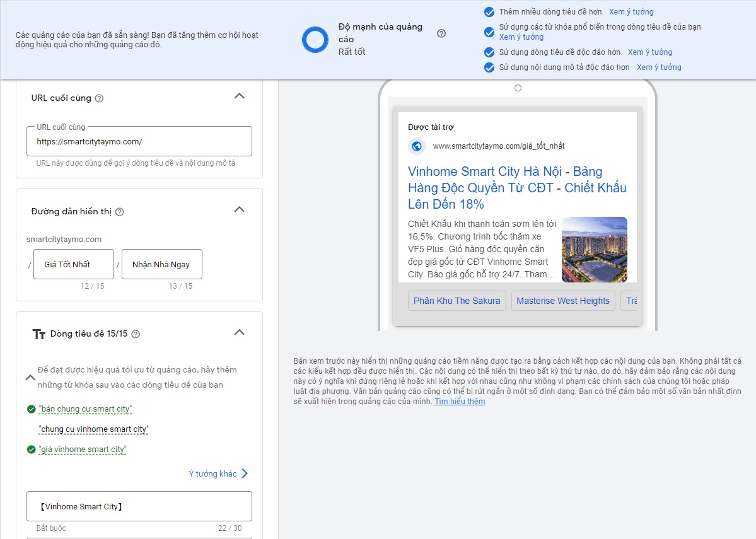
Task: Add keyword "chung cu vinhome smart city"
Action: click(93, 429)
